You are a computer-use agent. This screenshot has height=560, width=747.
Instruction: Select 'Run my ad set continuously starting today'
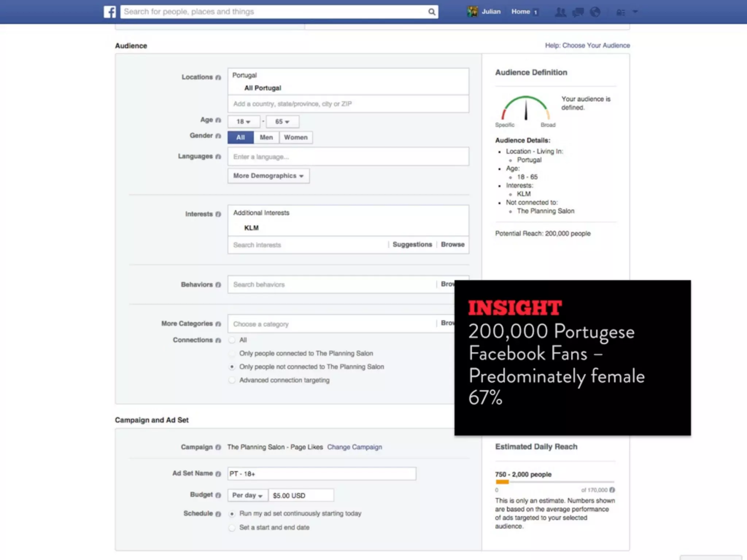click(232, 514)
